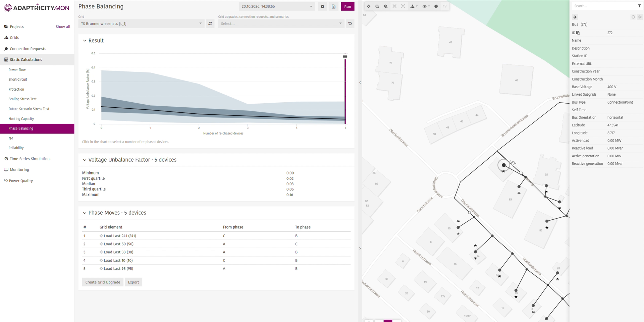Image resolution: width=644 pixels, height=322 pixels.
Task: Open the map info button
Action: click(436, 6)
